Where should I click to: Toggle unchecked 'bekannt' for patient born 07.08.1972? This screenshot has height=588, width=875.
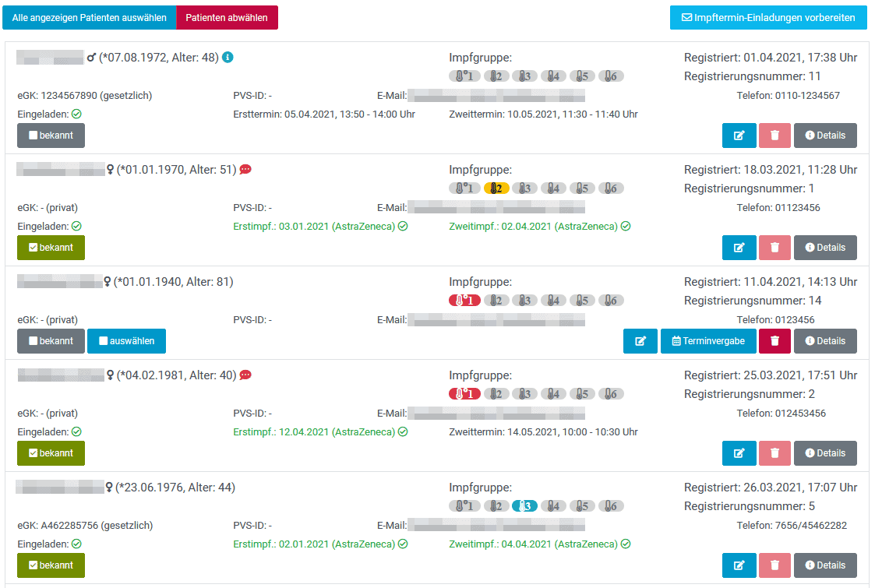[x=51, y=136]
